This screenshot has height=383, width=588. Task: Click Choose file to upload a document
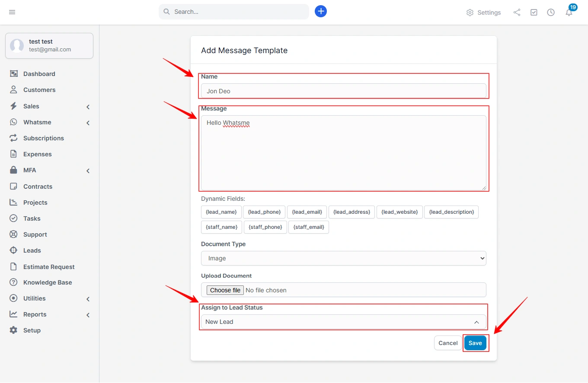pos(224,290)
